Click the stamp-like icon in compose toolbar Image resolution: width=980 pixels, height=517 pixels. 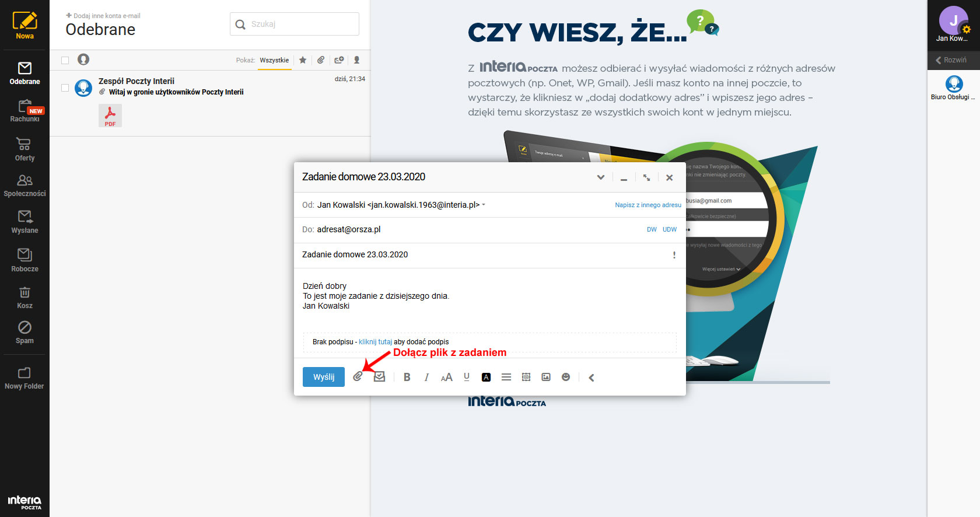click(x=526, y=378)
